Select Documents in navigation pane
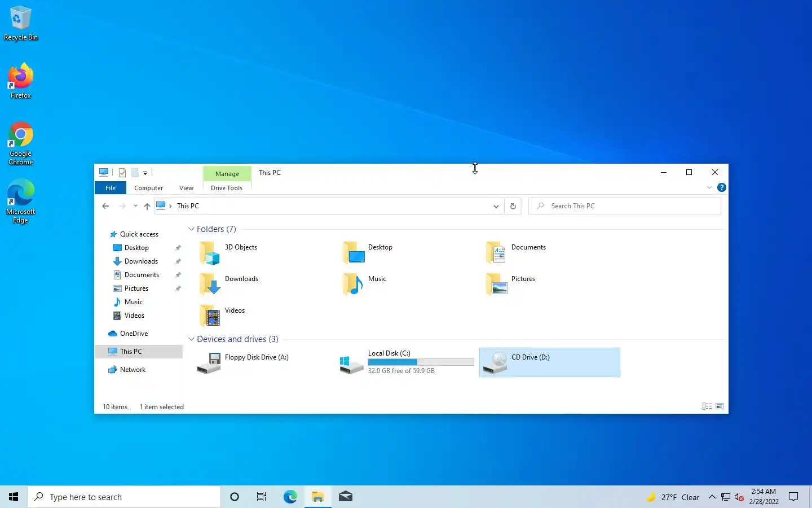This screenshot has height=508, width=812. (x=142, y=275)
